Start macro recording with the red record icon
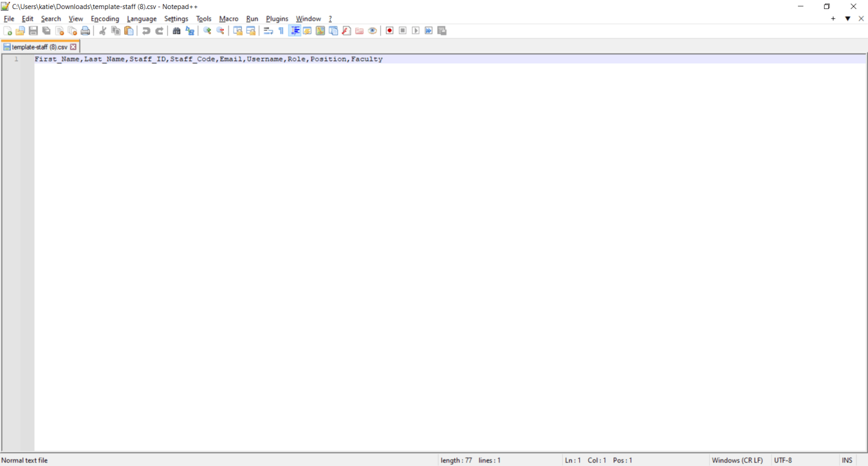This screenshot has height=466, width=868. tap(389, 30)
